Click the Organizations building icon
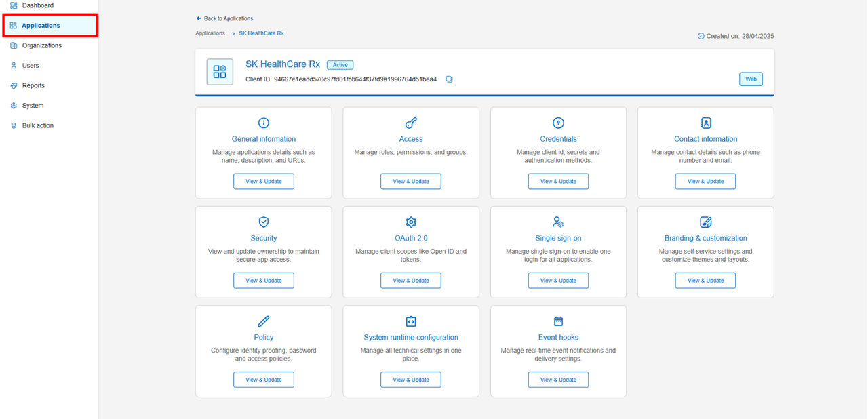Screen dimensions: 868x419 tap(14, 45)
